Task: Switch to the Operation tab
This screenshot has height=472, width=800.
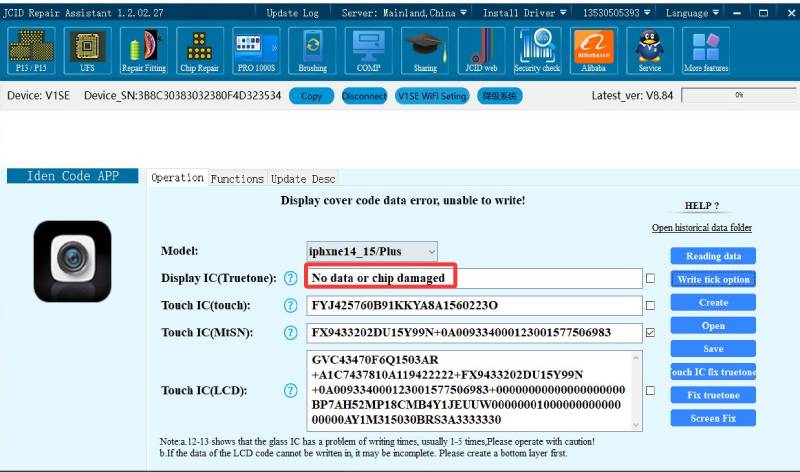Action: pyautogui.click(x=178, y=178)
